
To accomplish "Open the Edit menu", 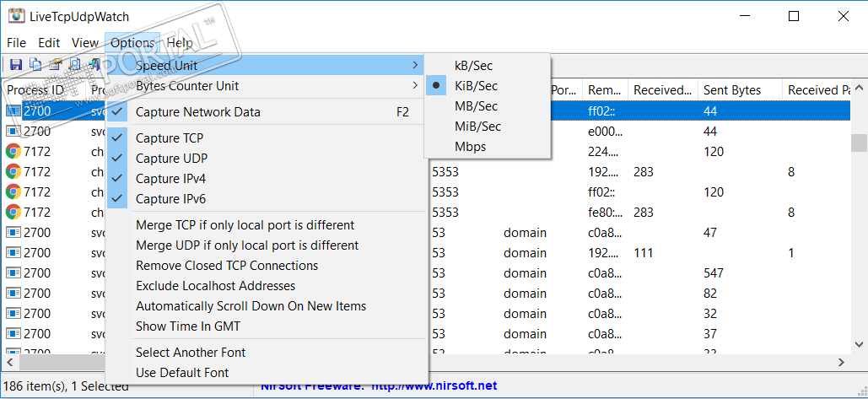I will click(49, 43).
